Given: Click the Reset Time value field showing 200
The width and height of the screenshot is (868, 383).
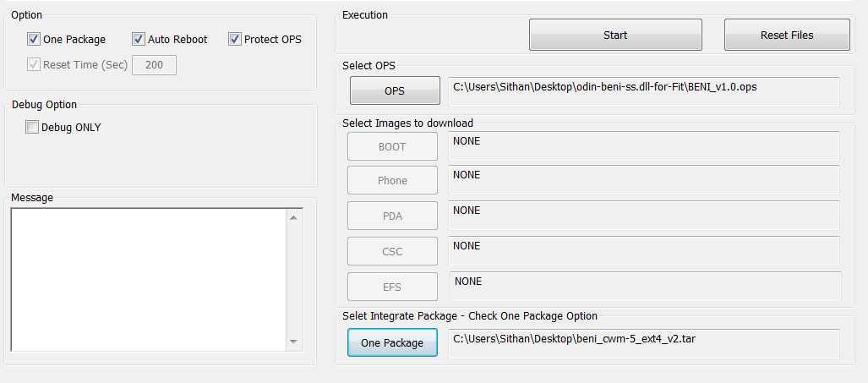Looking at the screenshot, I should pyautogui.click(x=155, y=65).
